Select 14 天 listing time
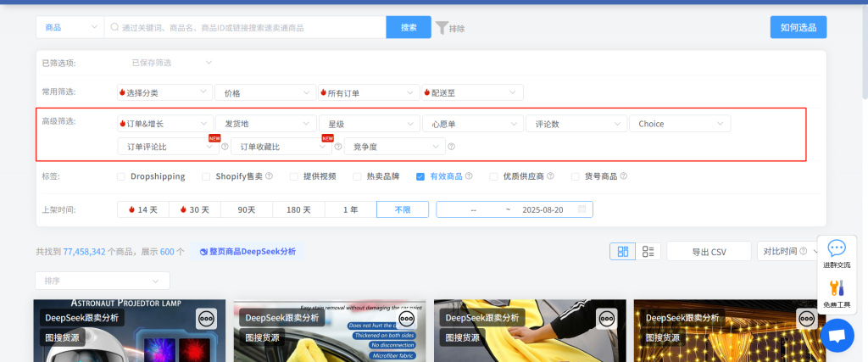 click(142, 209)
